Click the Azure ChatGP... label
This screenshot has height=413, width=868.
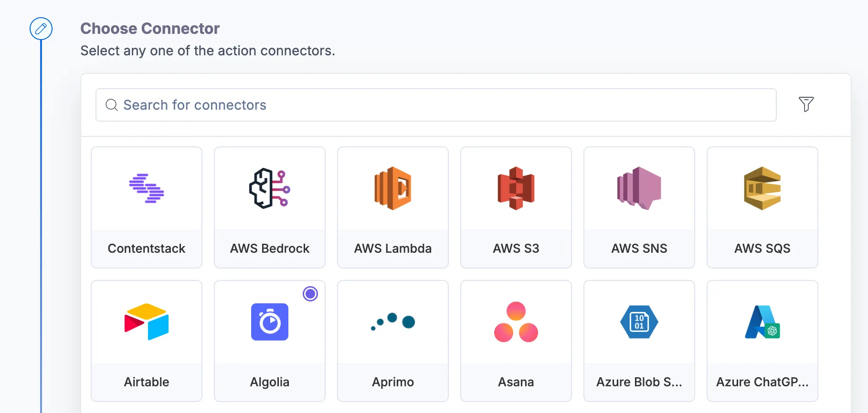pyautogui.click(x=762, y=382)
